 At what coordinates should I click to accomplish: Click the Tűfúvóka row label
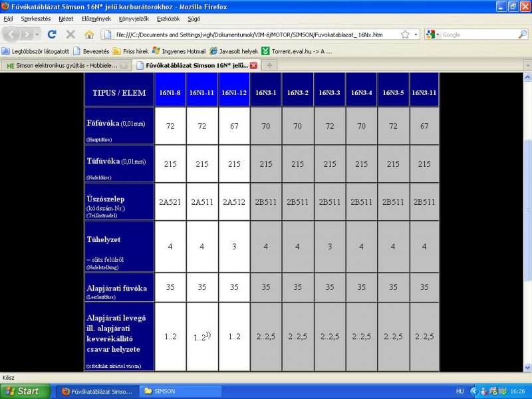click(x=120, y=164)
